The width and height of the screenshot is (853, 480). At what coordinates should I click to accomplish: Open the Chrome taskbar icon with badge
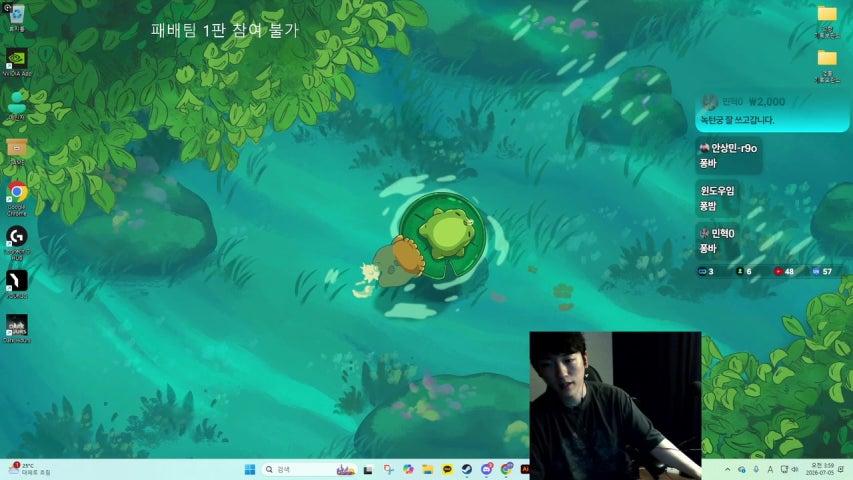[506, 469]
